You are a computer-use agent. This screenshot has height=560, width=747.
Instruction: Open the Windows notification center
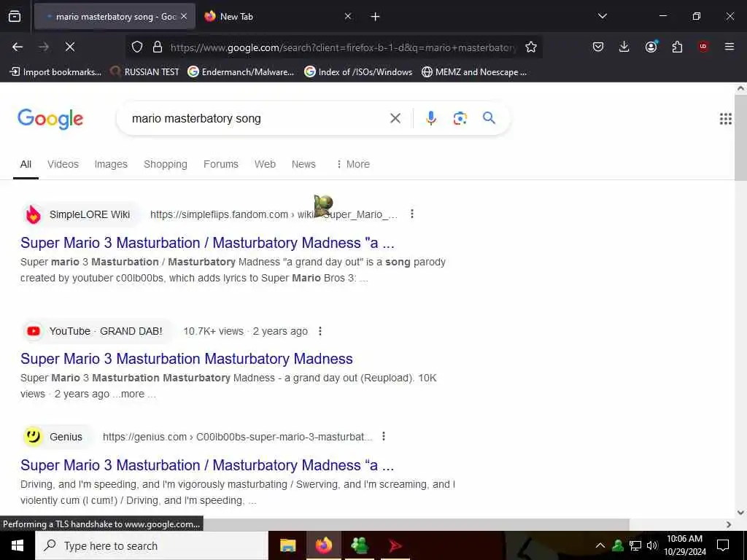click(x=723, y=545)
